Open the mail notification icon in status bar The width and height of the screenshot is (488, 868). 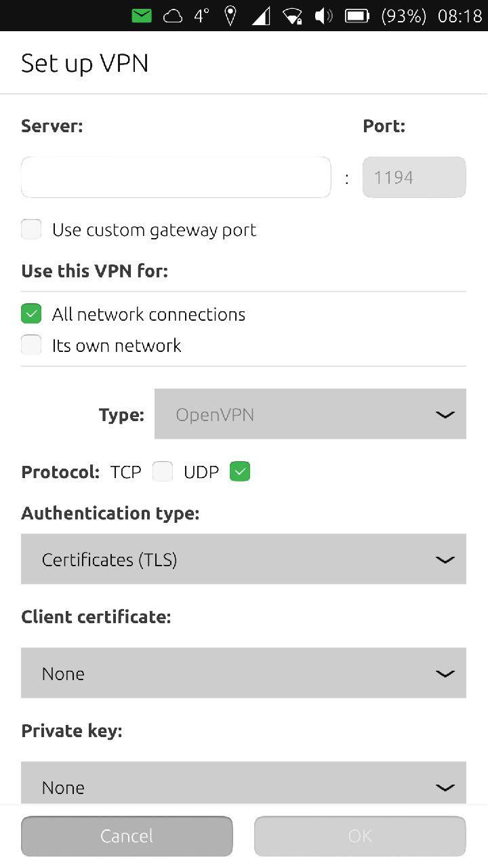pyautogui.click(x=142, y=16)
